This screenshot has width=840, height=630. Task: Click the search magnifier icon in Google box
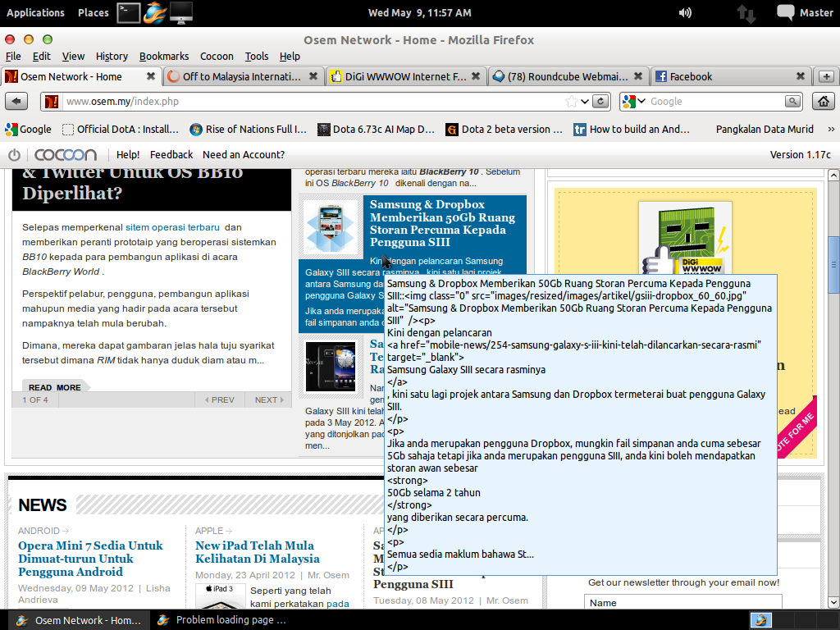point(792,102)
